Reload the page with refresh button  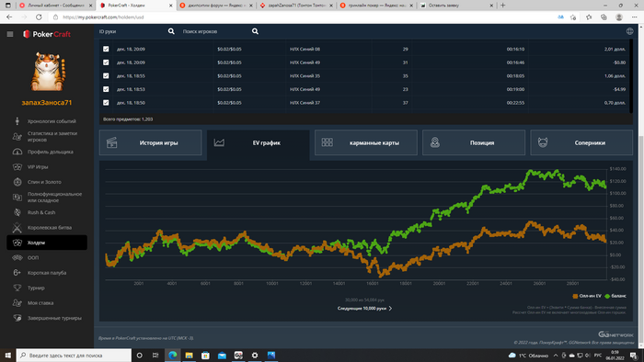39,17
